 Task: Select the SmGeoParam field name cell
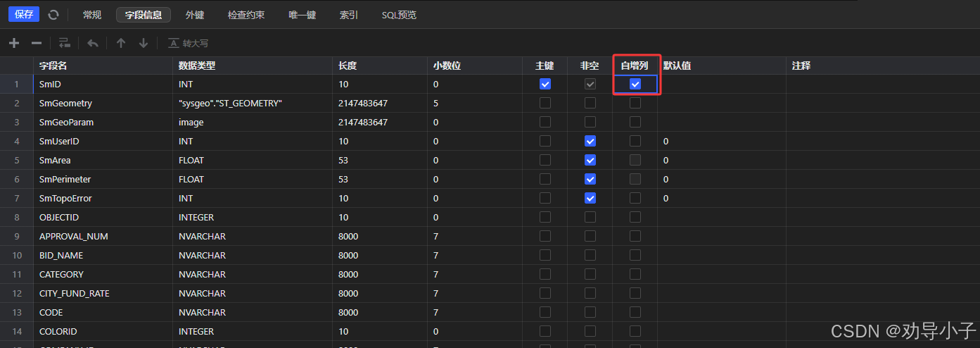click(x=103, y=122)
